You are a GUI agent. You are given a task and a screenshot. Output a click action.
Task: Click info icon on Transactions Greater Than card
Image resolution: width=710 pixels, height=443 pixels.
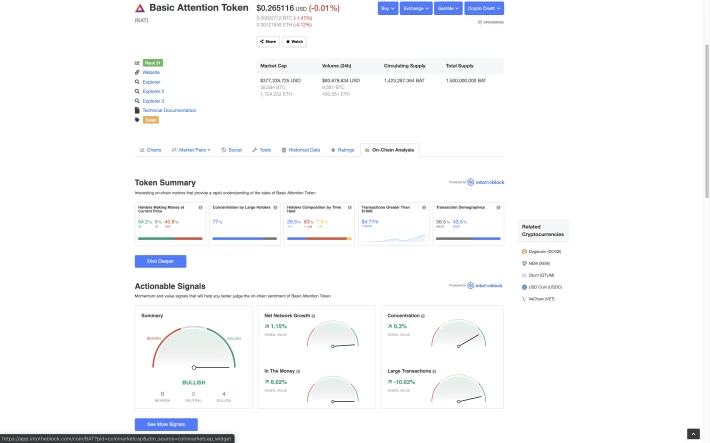(424, 207)
